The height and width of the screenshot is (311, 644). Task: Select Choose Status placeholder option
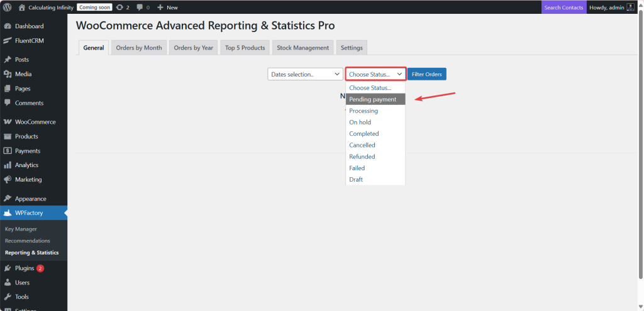[x=375, y=88]
